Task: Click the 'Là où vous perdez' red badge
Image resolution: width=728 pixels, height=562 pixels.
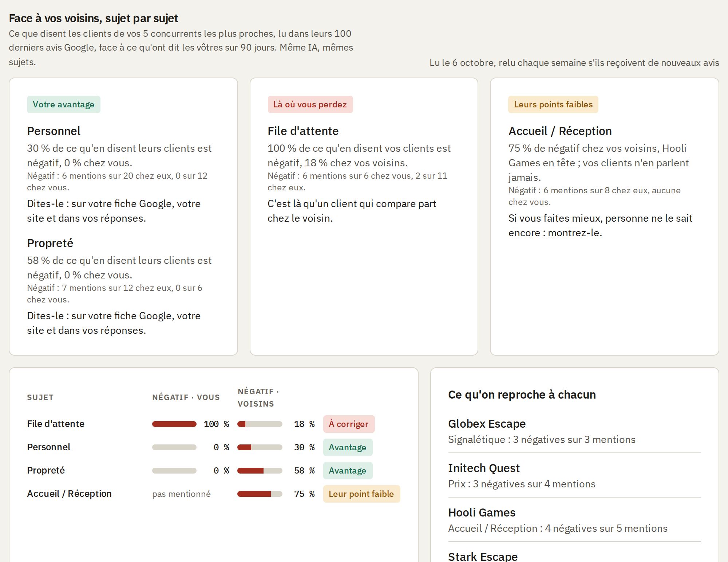Action: 310,104
